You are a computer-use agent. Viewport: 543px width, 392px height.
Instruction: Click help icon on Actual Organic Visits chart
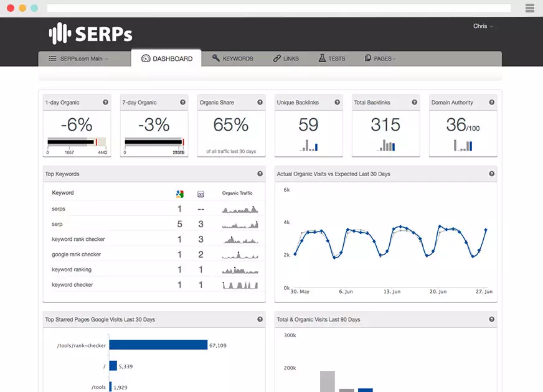pyautogui.click(x=491, y=174)
